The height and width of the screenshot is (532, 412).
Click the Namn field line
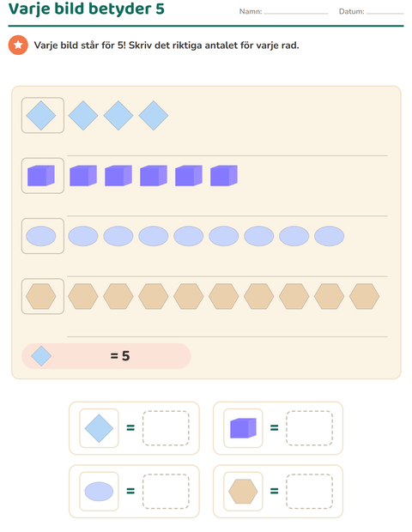[x=296, y=13]
